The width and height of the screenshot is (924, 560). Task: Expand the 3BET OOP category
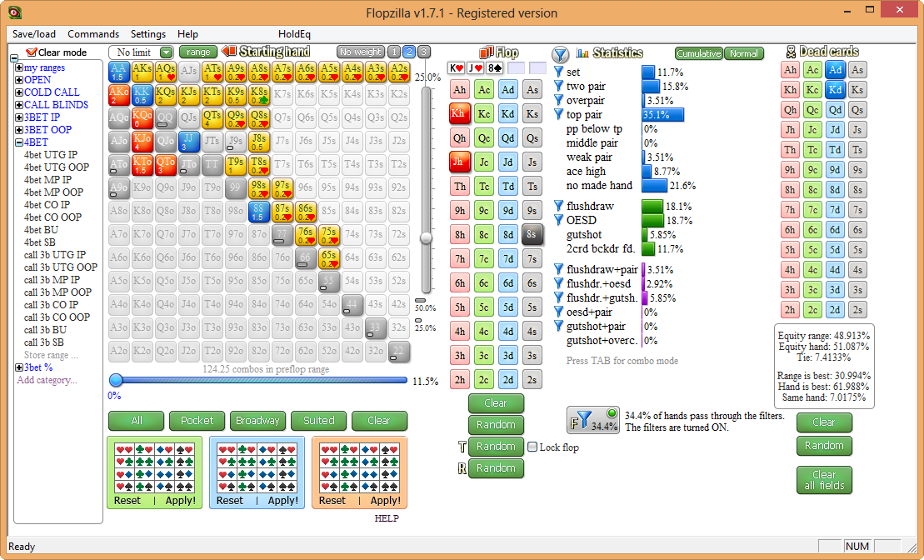(19, 130)
